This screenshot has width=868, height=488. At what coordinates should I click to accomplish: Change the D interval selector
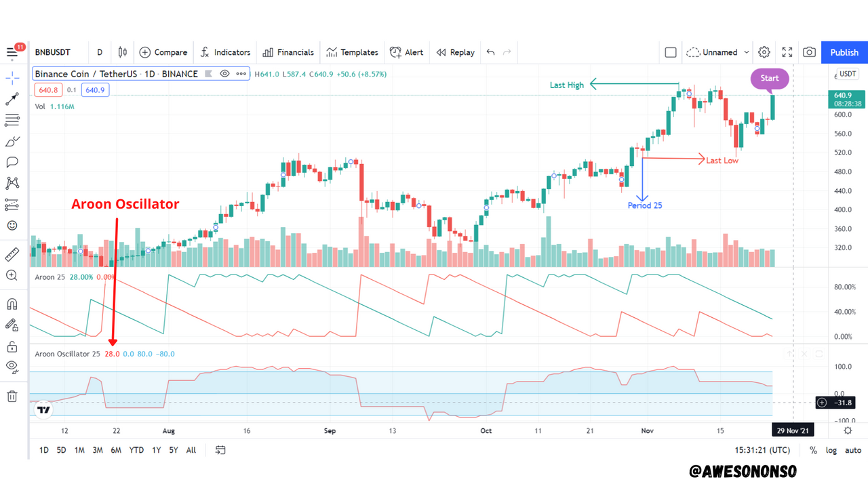tap(100, 52)
